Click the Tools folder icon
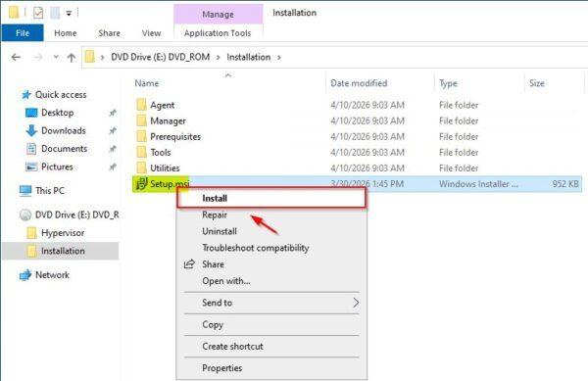 coord(141,152)
